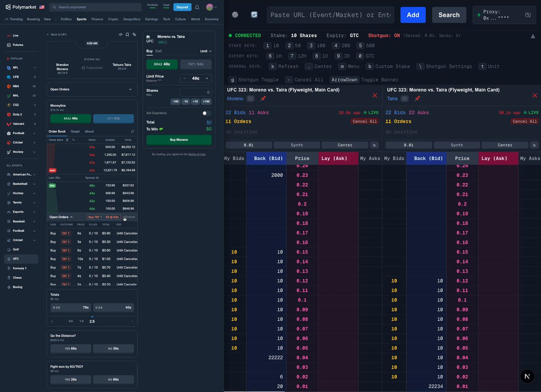
Task: Increase limit price with the plus button
Action: pyautogui.click(x=207, y=78)
